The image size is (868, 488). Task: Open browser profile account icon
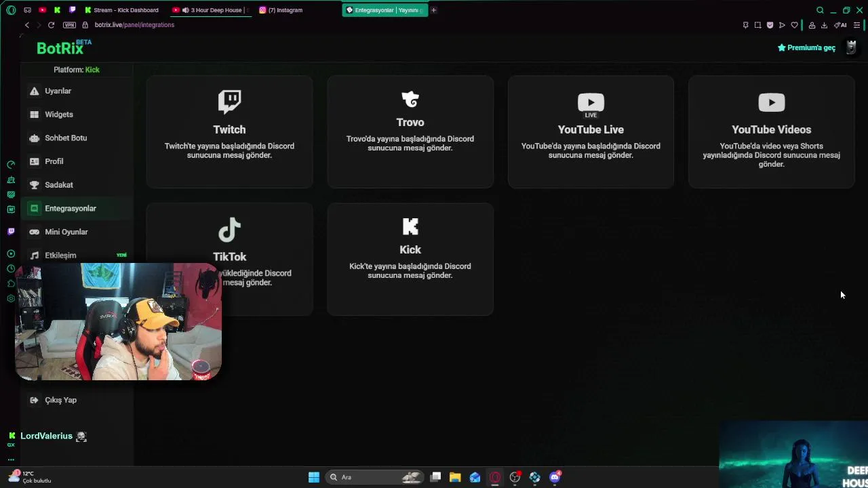pos(812,25)
